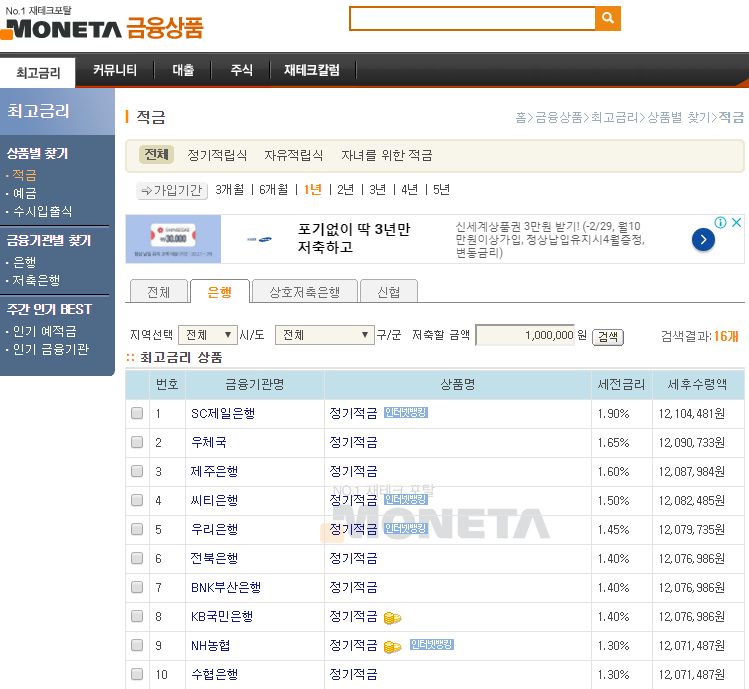This screenshot has height=689, width=749.
Task: Click the ad's blue arrow button
Action: pos(703,239)
